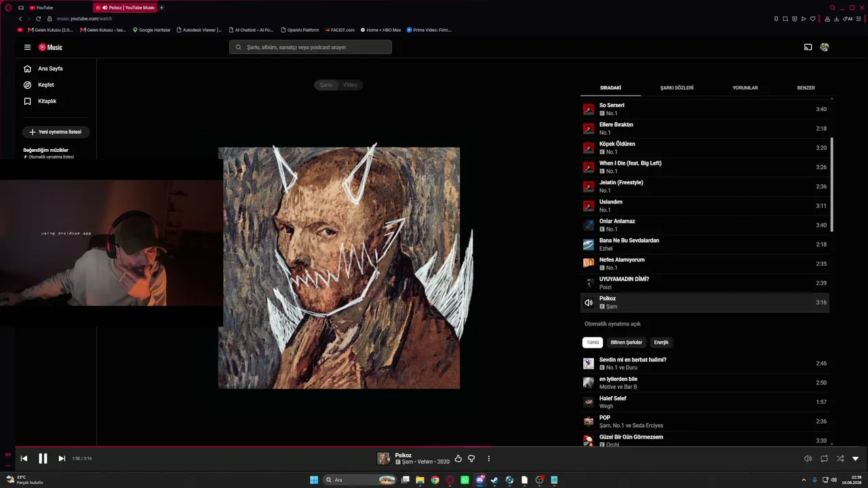Screen dimensions: 868x488
Task: Select the Enerjik filter chip
Action: point(661,342)
